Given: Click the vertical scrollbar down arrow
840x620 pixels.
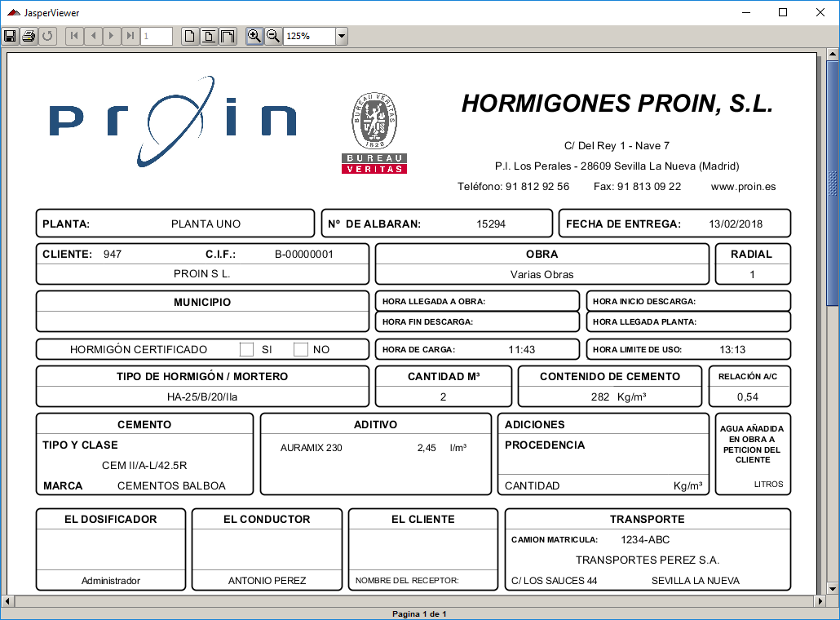Looking at the screenshot, I should tap(833, 589).
